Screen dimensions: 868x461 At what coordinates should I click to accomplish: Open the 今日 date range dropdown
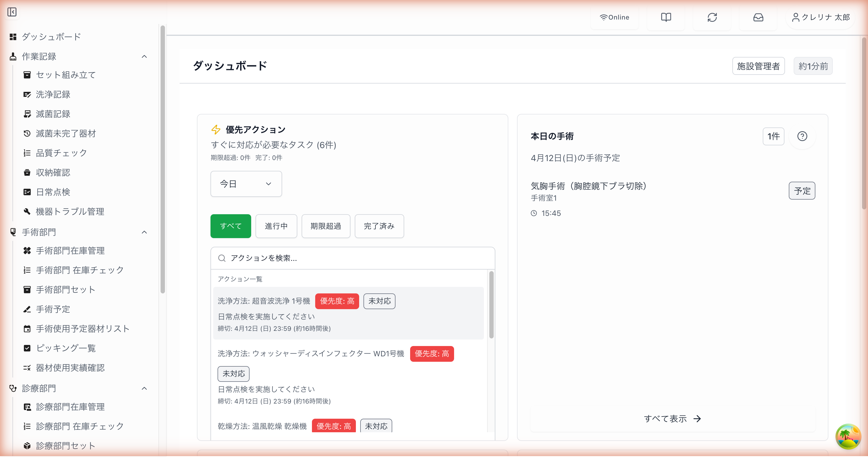246,184
